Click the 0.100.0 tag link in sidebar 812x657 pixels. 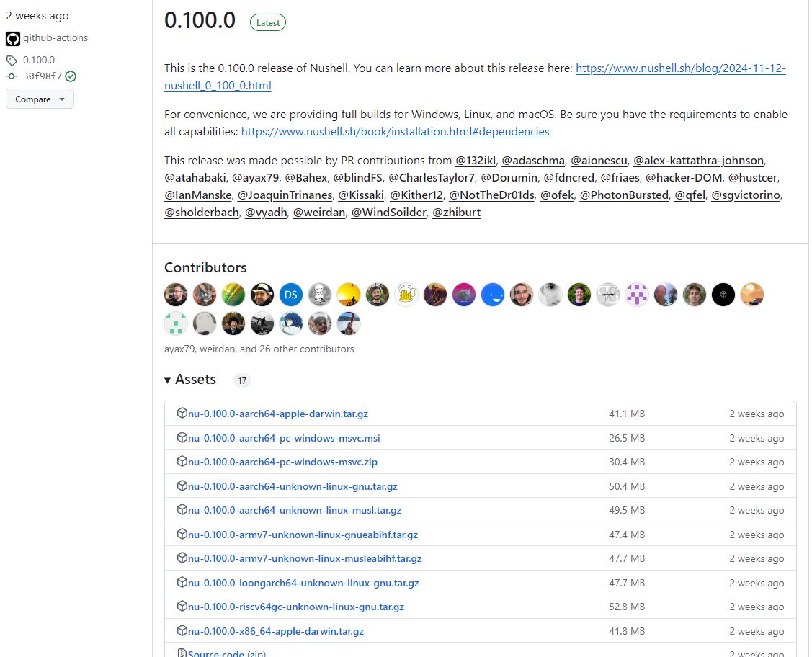click(x=39, y=60)
